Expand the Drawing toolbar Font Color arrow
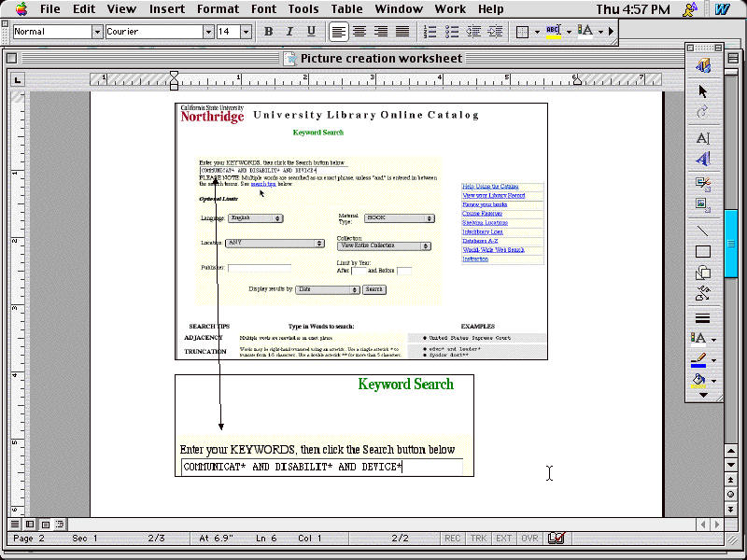This screenshot has width=747, height=560. point(713,340)
